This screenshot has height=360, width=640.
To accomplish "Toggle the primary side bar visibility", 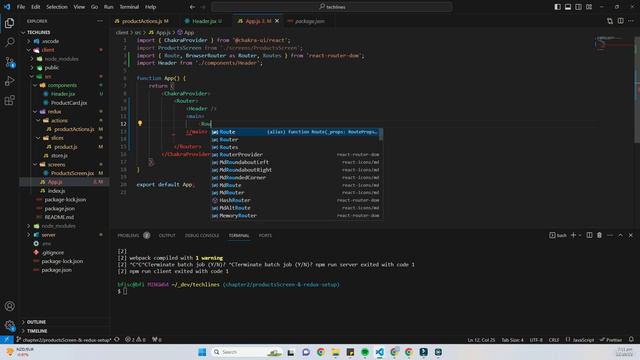I will click(x=557, y=7).
